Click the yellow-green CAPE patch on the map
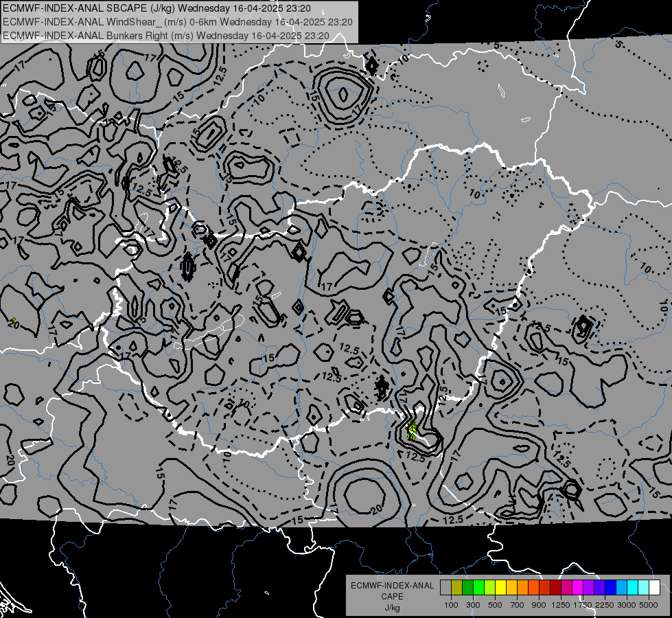 tap(412, 431)
